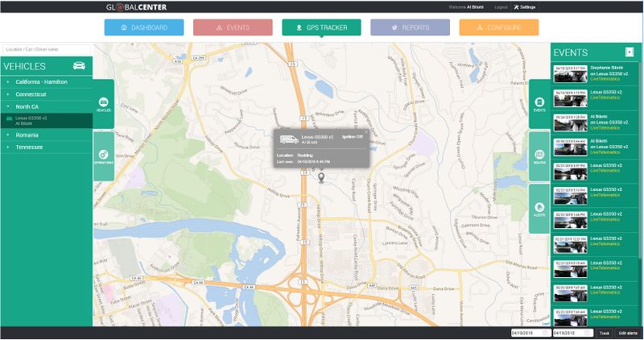Click the car icon in the Vehicles header
The width and height of the screenshot is (644, 340).
[x=79, y=66]
